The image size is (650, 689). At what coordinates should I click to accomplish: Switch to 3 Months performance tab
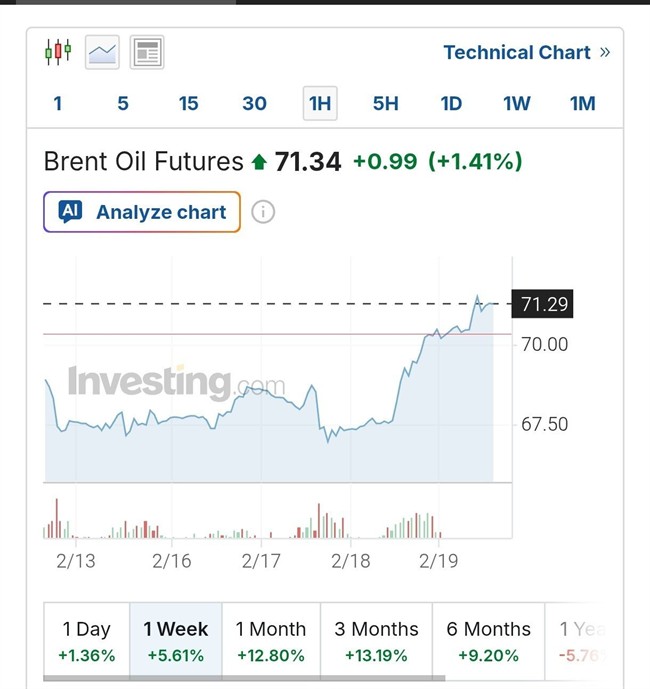376,641
